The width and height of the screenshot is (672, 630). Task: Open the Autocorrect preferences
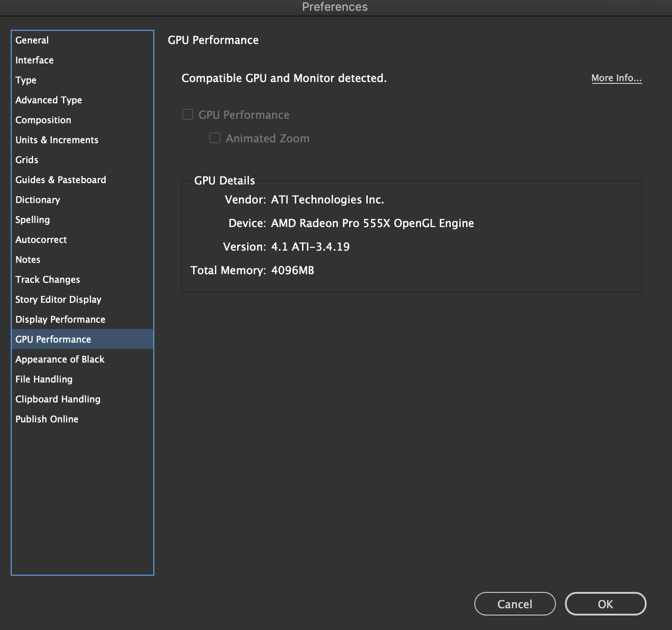pos(41,239)
